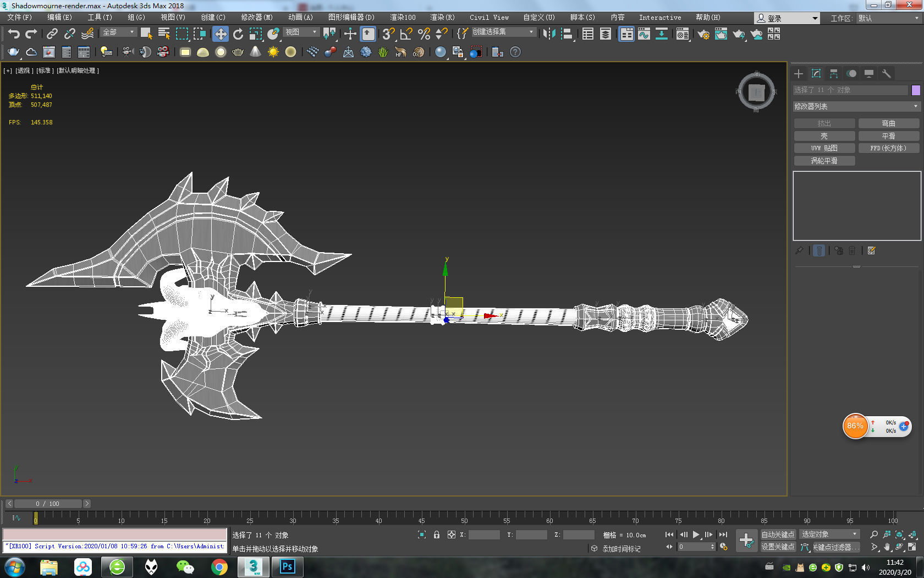Open the 渲染(R) menu
Image resolution: width=924 pixels, height=578 pixels.
click(x=442, y=17)
